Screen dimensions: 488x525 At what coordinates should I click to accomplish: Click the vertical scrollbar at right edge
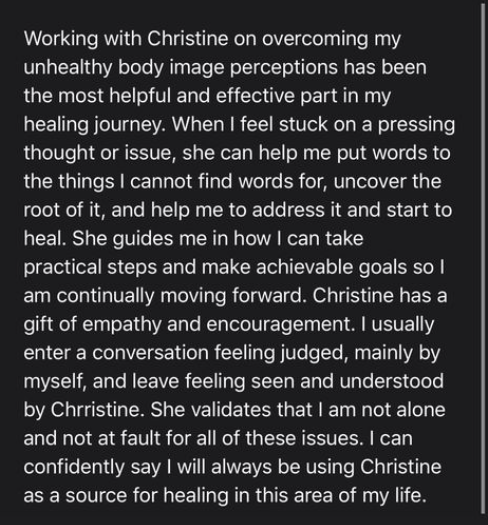tap(483, 258)
